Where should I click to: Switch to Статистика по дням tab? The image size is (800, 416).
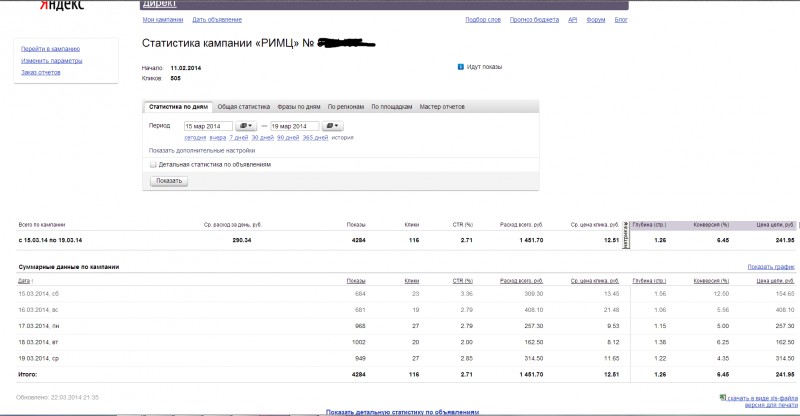click(178, 107)
